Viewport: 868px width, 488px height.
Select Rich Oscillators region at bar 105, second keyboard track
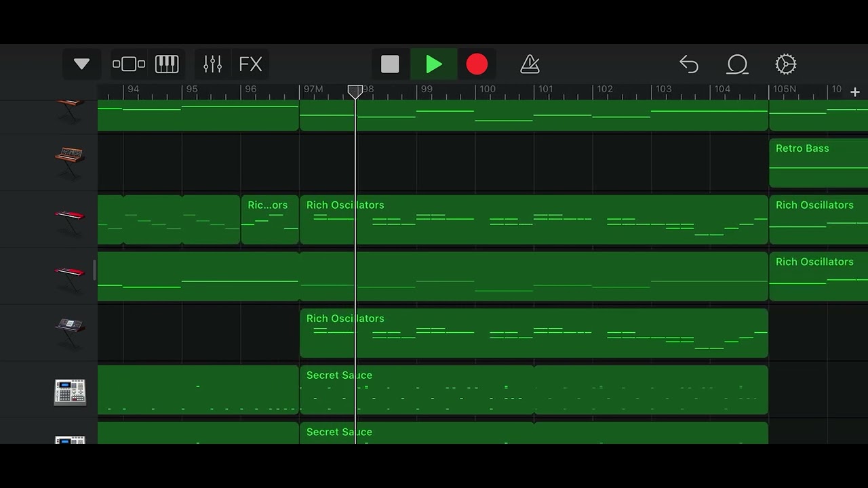(x=818, y=277)
